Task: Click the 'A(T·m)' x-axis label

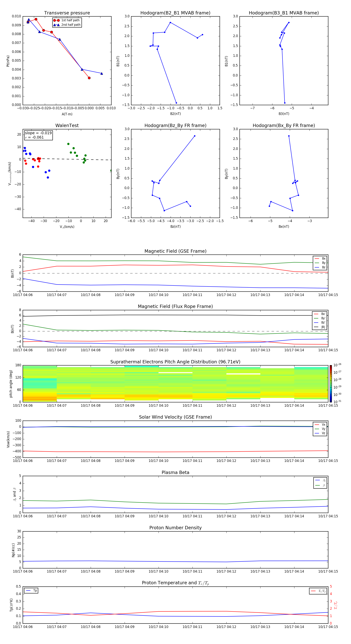Action: click(67, 114)
